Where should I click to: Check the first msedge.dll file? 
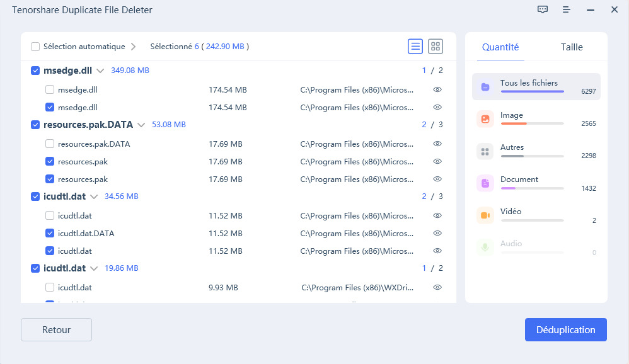coord(50,89)
